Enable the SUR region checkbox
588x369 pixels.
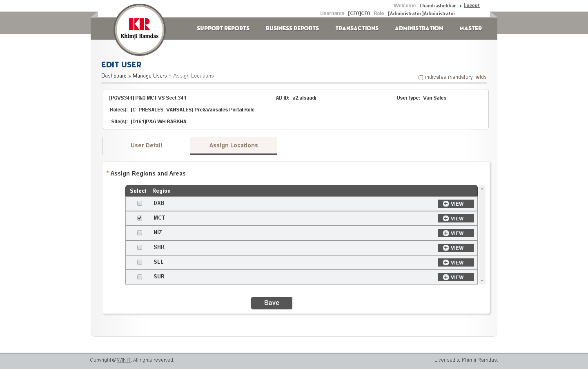tap(140, 277)
